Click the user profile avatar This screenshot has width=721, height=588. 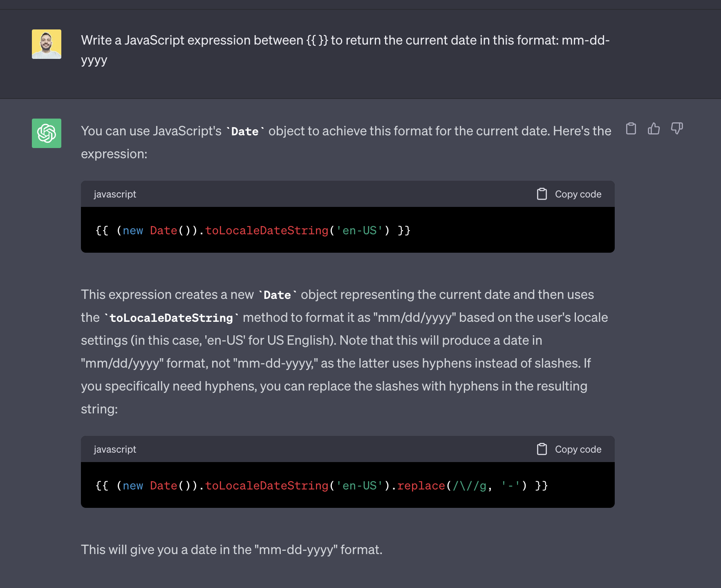coord(47,44)
